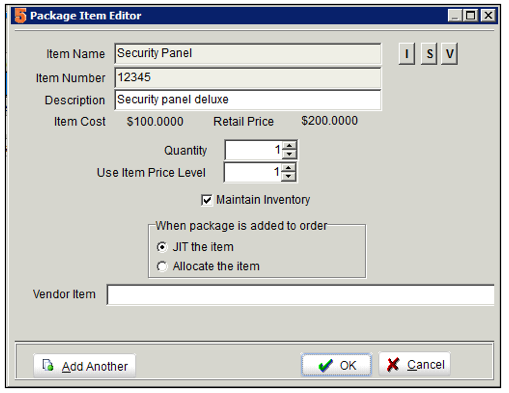The height and width of the screenshot is (393, 509).
Task: Click the Add Another button
Action: (85, 366)
